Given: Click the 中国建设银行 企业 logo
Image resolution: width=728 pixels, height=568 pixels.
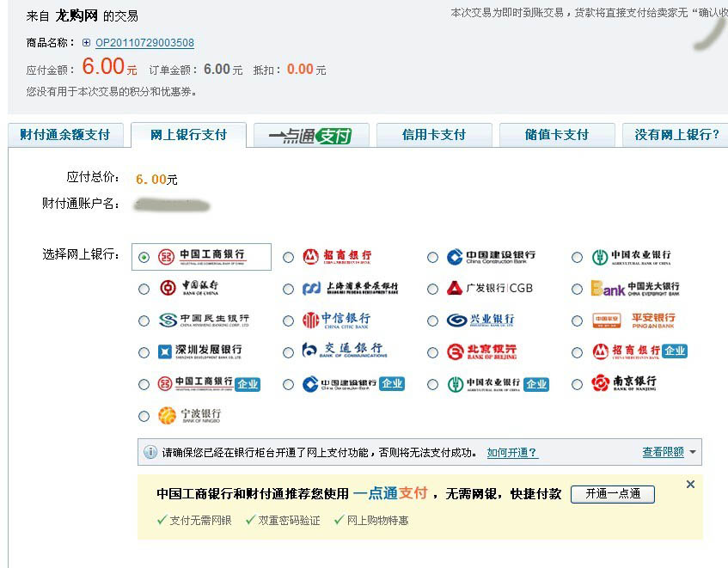Looking at the screenshot, I should click(x=353, y=384).
